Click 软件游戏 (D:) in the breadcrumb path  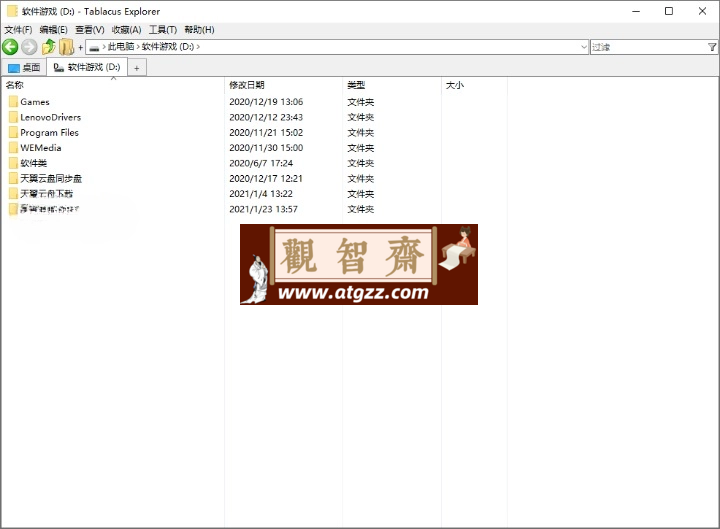tap(168, 47)
